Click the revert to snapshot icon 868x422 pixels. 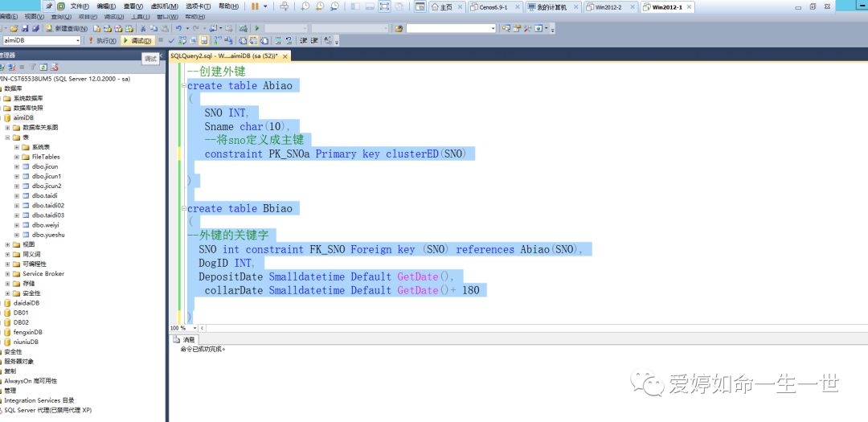click(320, 6)
